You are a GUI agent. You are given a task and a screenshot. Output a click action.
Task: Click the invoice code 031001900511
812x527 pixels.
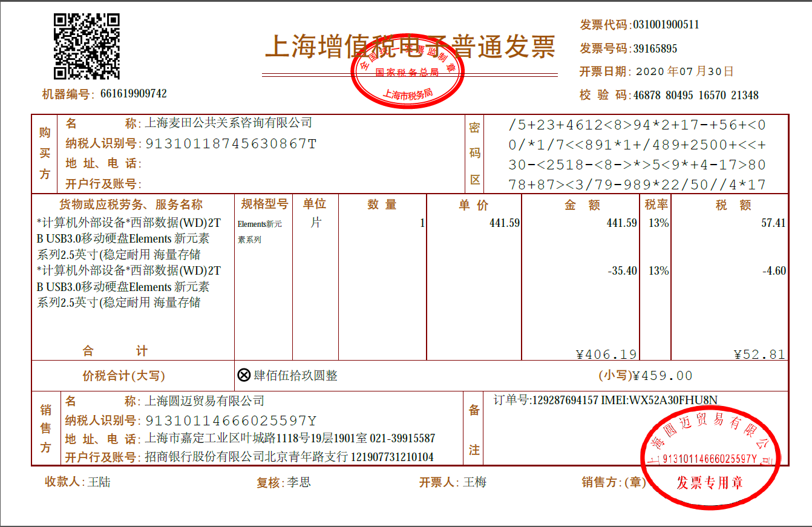[x=666, y=25]
